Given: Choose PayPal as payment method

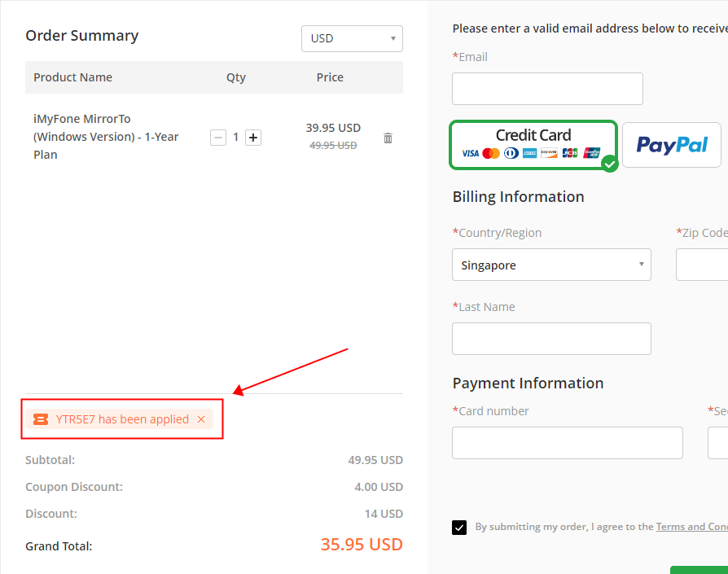Looking at the screenshot, I should pos(672,145).
